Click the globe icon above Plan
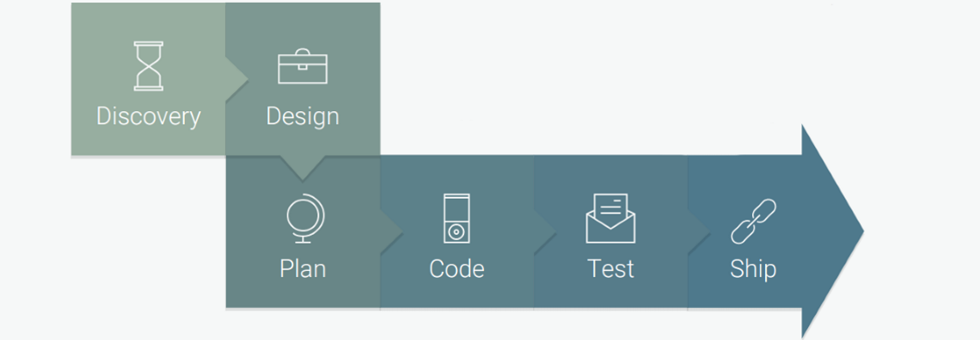This screenshot has width=980, height=340. tap(305, 219)
